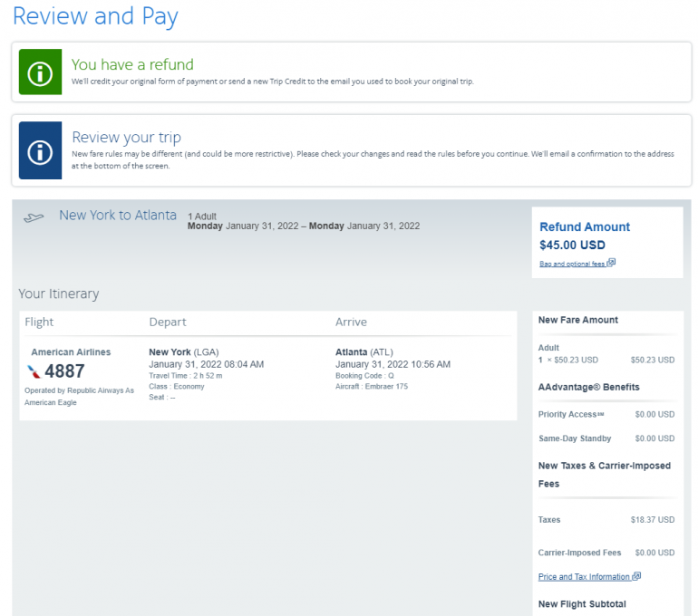This screenshot has height=616, width=698.
Task: Click the Arrive column header
Action: pyautogui.click(x=351, y=322)
